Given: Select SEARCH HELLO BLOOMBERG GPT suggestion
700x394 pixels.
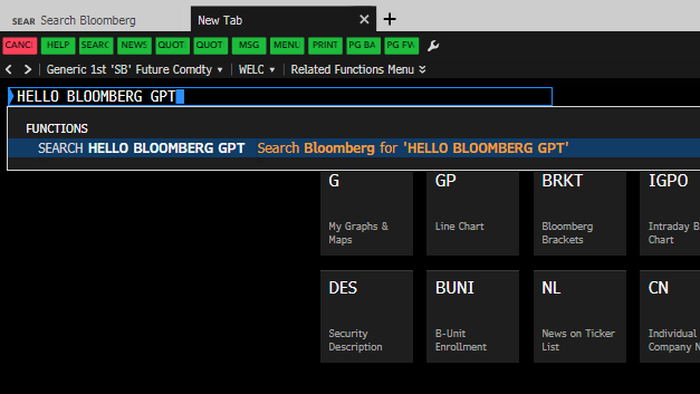Looking at the screenshot, I should 354,148.
